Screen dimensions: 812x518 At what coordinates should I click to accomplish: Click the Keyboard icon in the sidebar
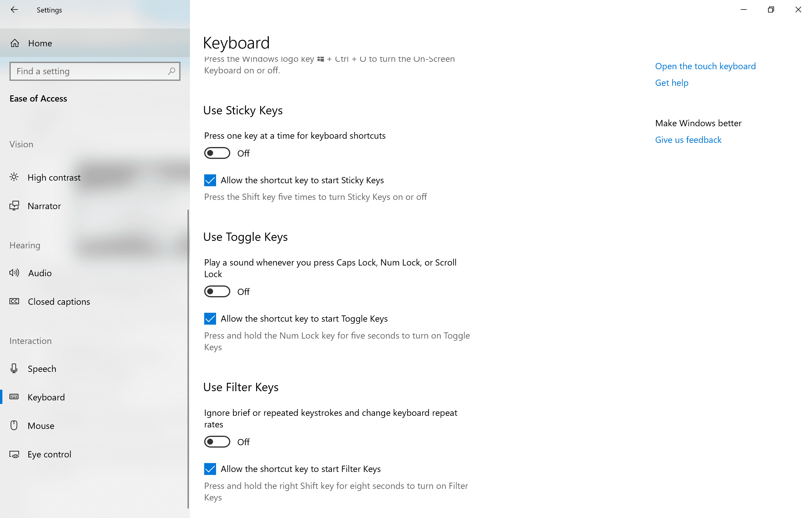[x=14, y=397]
